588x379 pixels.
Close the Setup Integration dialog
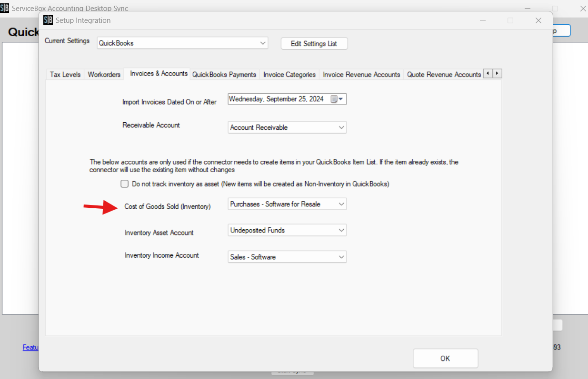point(538,20)
